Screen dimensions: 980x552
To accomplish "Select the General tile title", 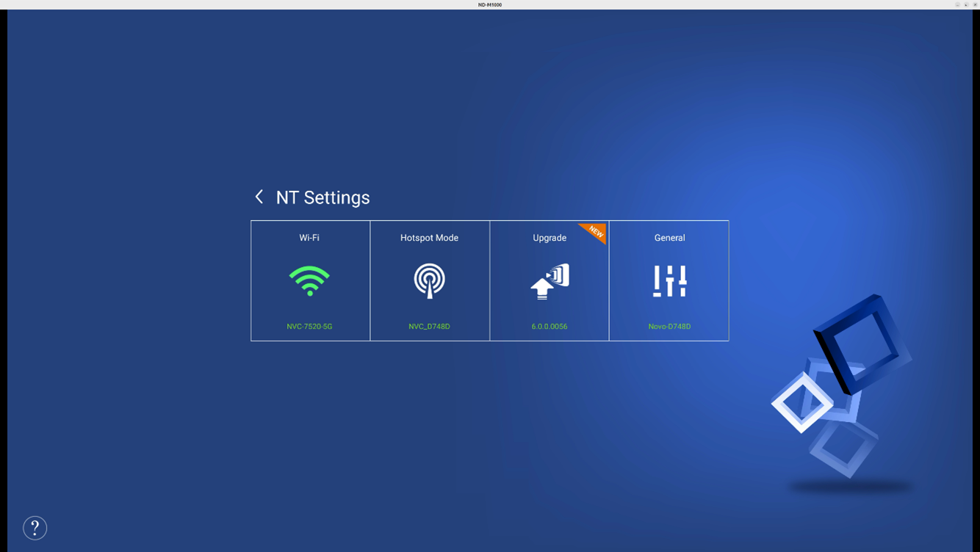I will point(669,238).
